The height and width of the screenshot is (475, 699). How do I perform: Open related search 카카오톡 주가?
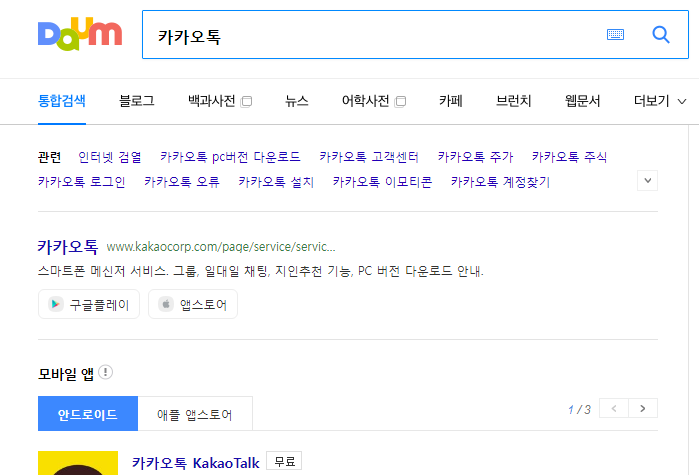coord(475,157)
